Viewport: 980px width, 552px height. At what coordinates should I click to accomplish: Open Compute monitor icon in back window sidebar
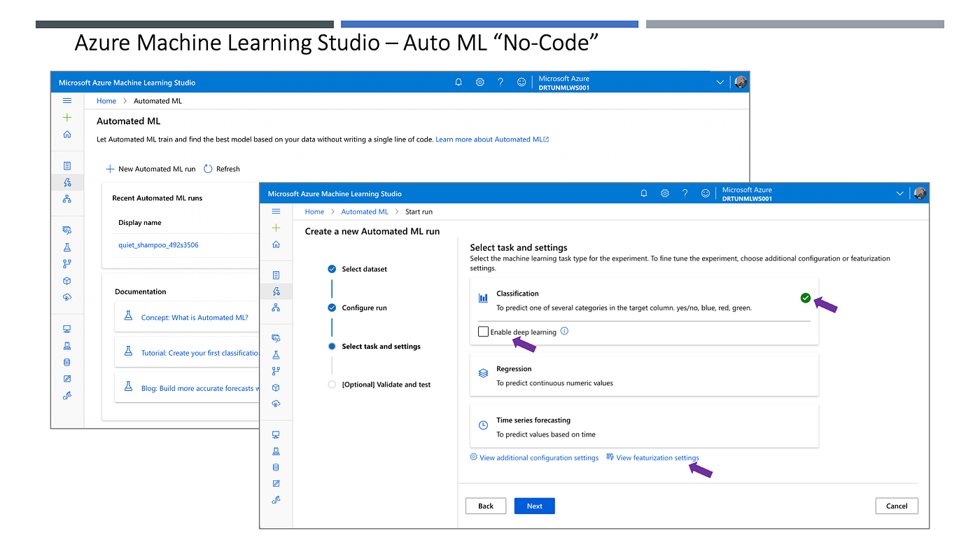(x=67, y=329)
